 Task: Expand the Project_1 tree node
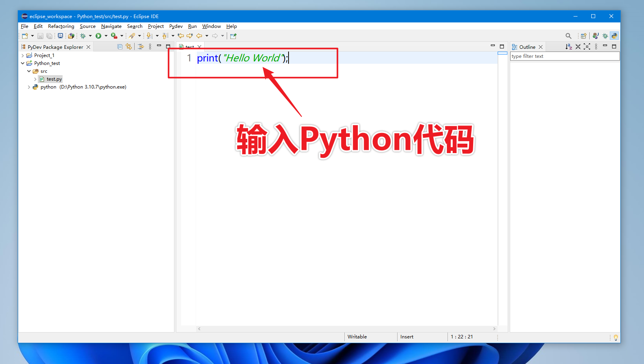tap(23, 55)
